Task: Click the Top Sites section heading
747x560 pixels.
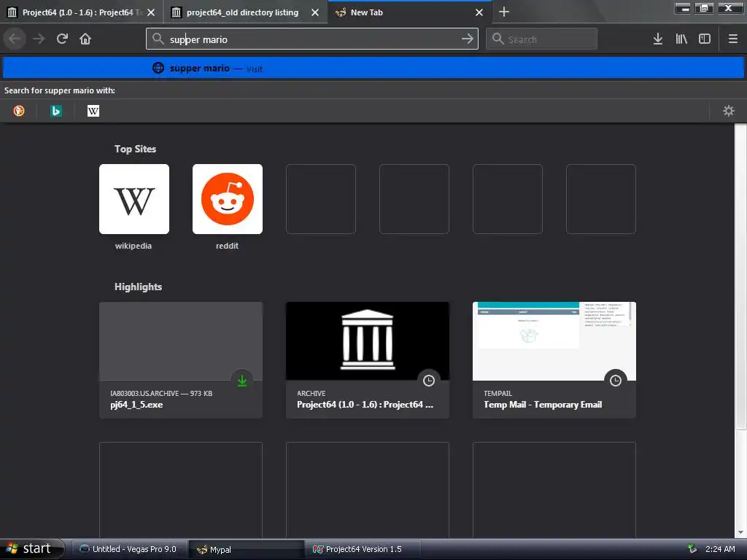Action: [x=135, y=149]
